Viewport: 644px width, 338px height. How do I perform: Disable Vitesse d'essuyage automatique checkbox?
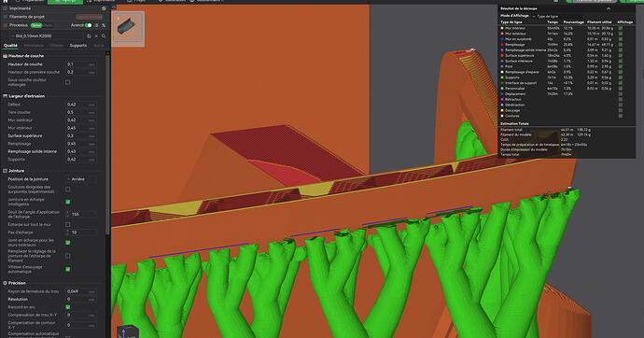point(68,269)
